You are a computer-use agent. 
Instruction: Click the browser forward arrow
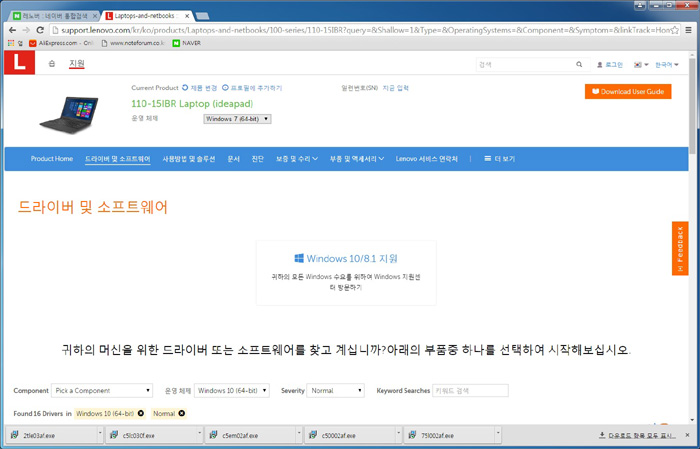pos(26,30)
